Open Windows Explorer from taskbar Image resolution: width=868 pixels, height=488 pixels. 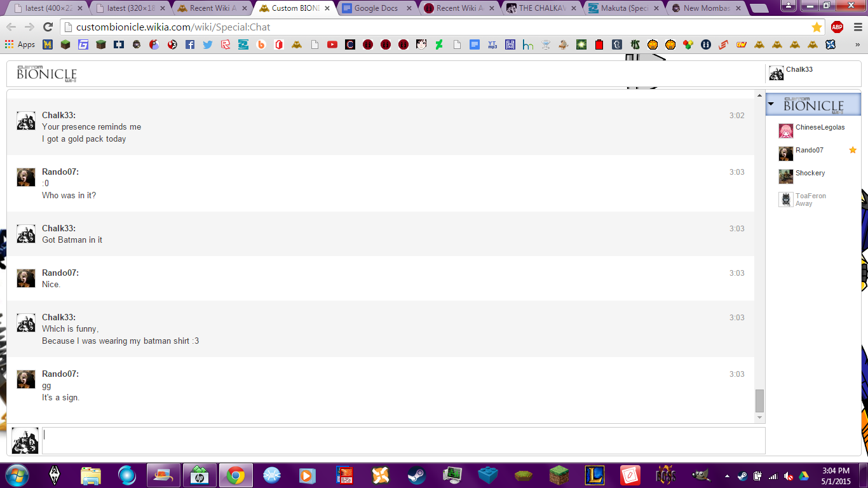[x=91, y=475]
